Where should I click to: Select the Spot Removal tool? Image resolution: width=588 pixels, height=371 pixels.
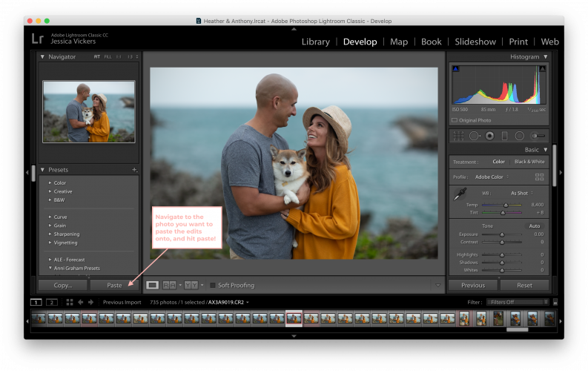474,136
